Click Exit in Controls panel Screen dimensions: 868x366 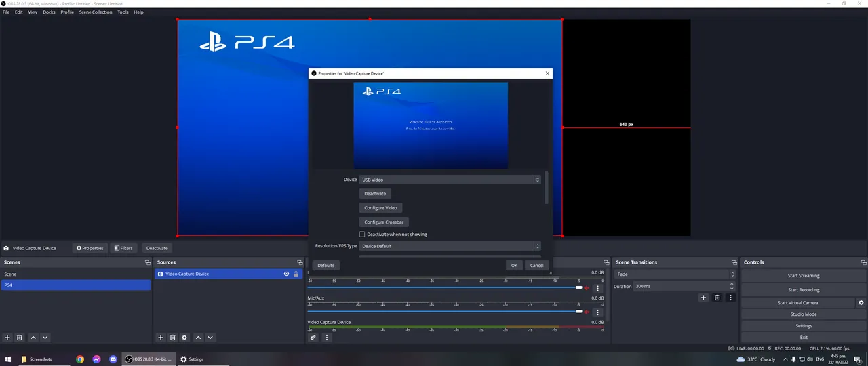pyautogui.click(x=803, y=338)
